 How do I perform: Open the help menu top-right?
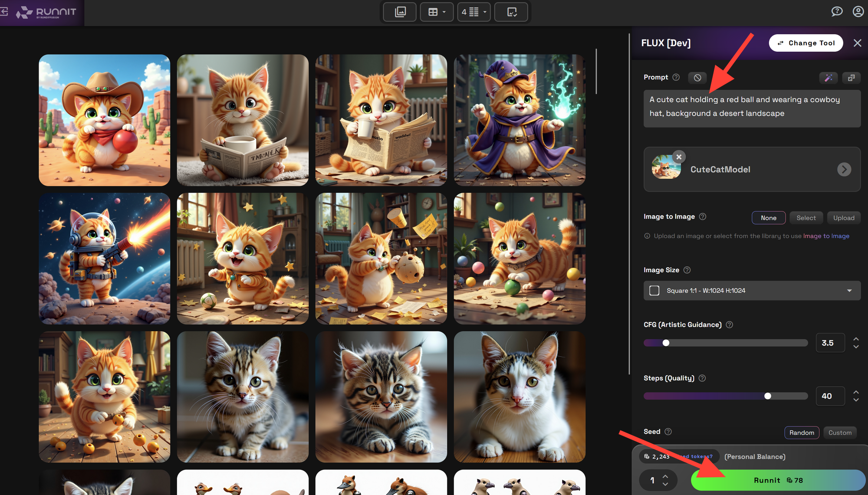coord(837,11)
